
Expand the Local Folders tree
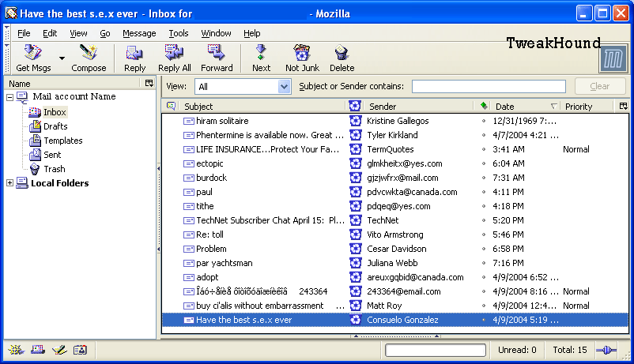pos(9,183)
